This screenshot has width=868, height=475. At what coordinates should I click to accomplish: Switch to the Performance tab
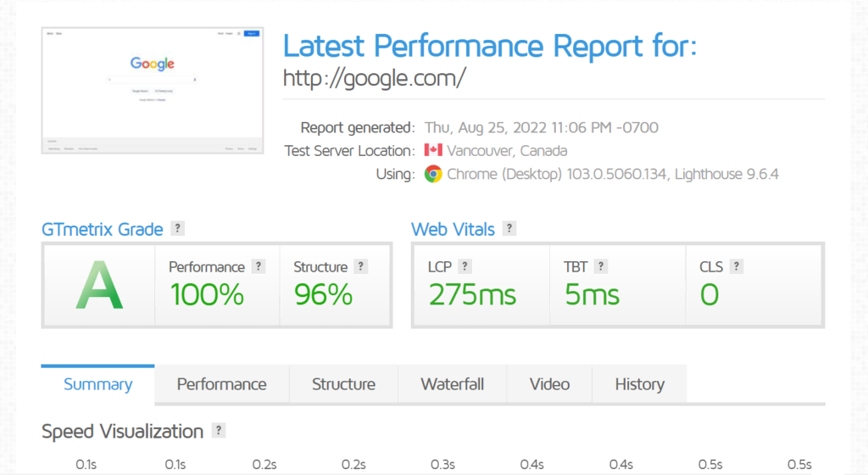pos(221,384)
